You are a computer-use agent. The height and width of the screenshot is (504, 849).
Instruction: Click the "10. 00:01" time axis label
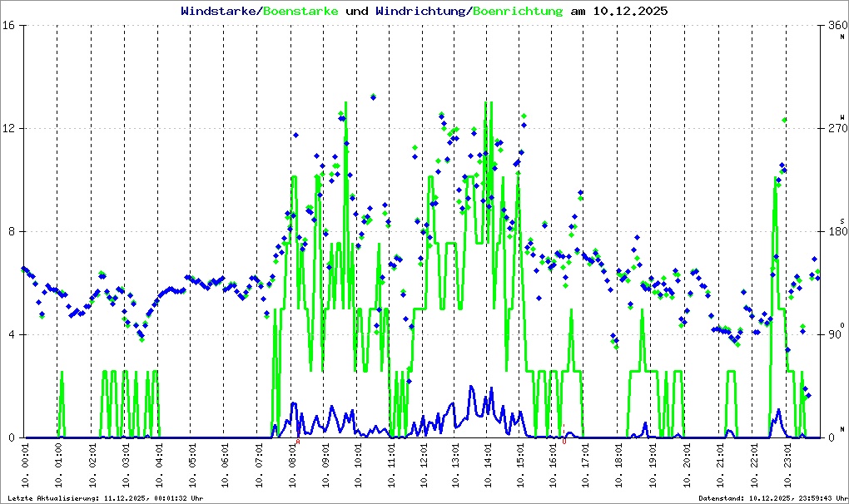tap(24, 464)
